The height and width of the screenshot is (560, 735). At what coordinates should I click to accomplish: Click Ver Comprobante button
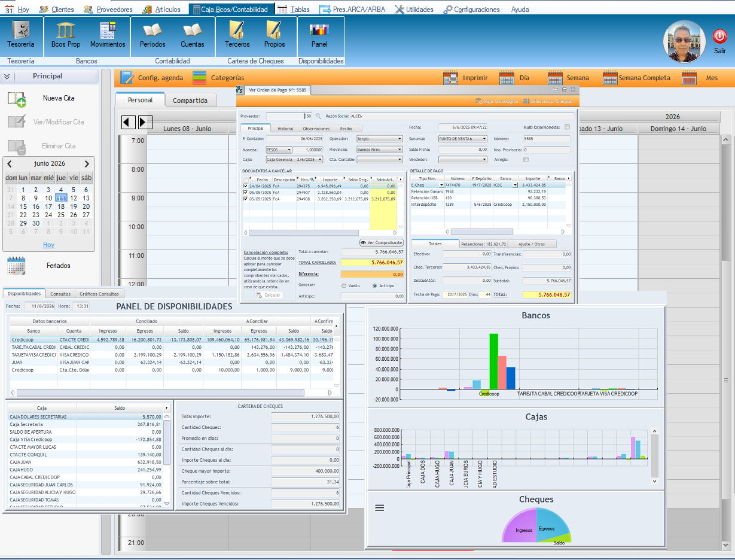[x=382, y=242]
